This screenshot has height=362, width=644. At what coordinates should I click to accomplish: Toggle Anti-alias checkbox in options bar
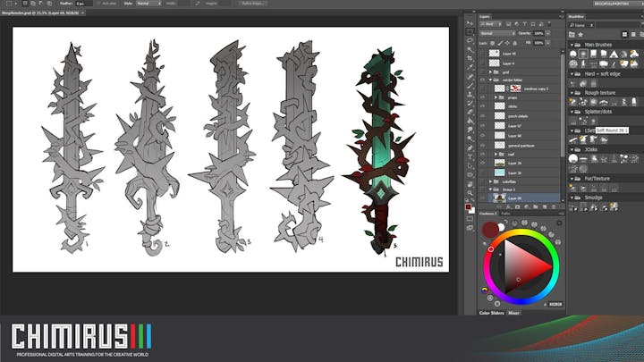100,4
